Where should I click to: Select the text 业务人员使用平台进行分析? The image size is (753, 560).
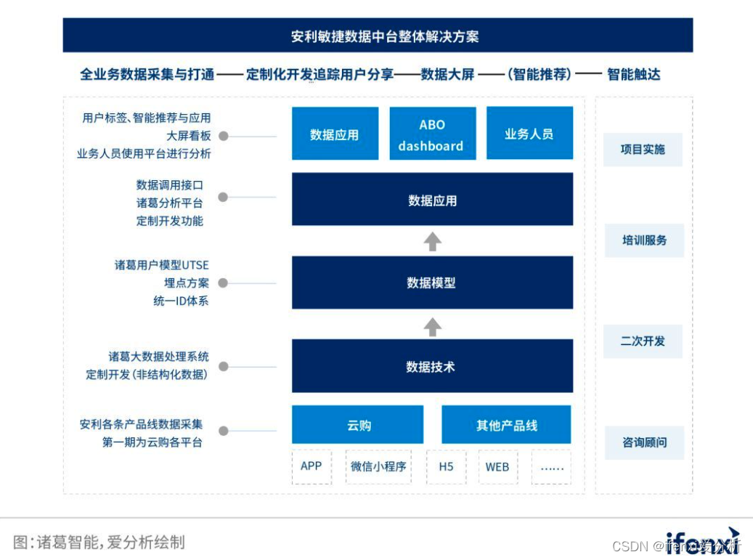pos(144,154)
